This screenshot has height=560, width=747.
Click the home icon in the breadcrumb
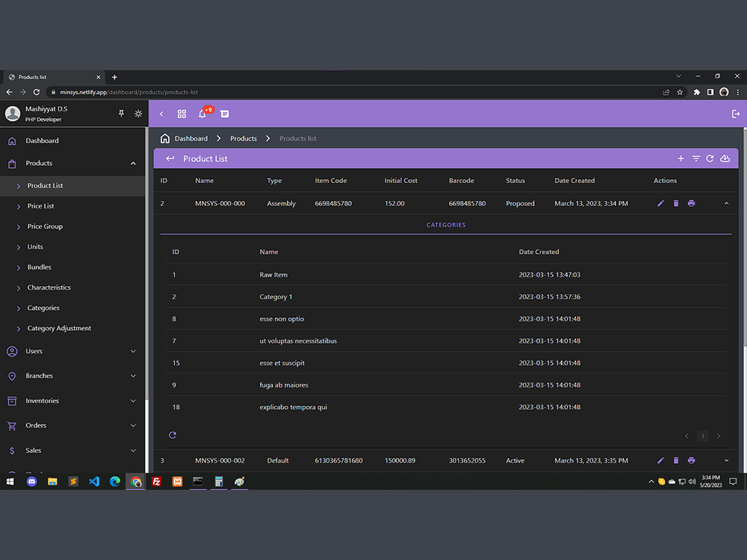(165, 139)
